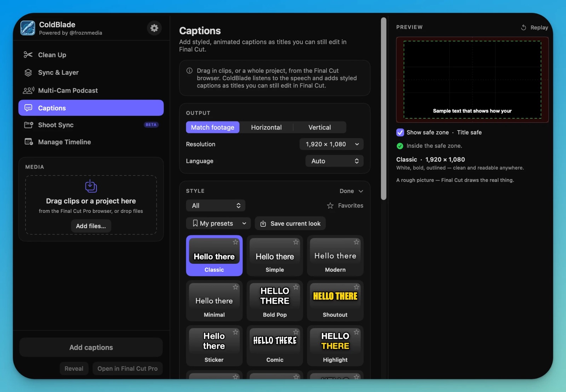566x392 pixels.
Task: Click Save current look button
Action: tap(290, 223)
